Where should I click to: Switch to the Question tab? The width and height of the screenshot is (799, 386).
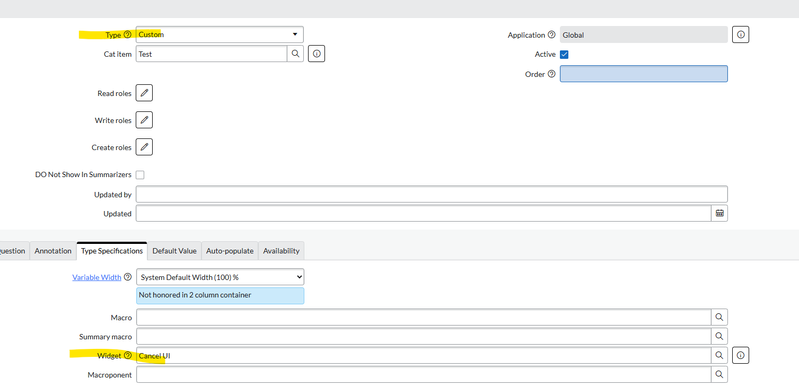tap(13, 251)
